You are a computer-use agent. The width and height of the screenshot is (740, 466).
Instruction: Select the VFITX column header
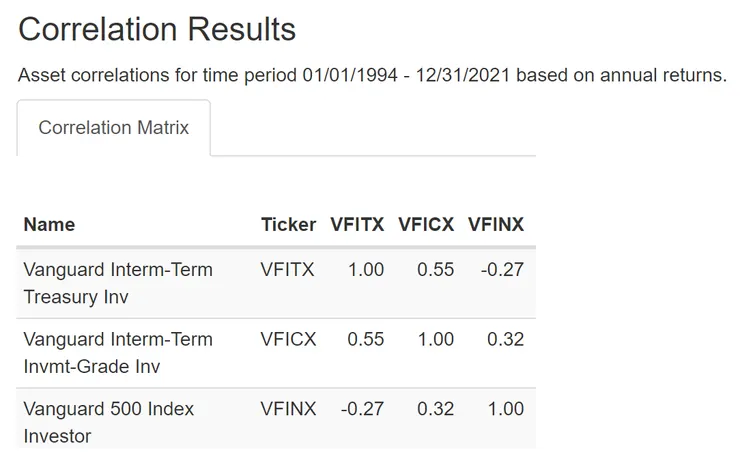click(x=357, y=224)
